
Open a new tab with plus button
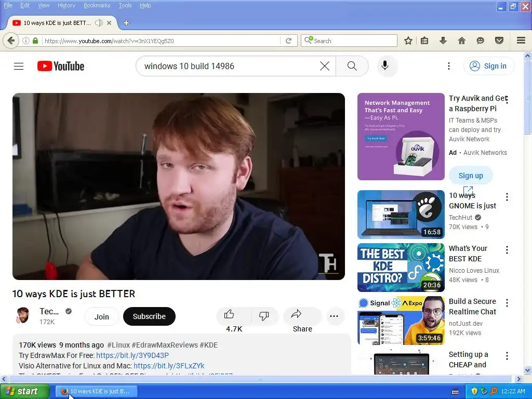click(126, 23)
